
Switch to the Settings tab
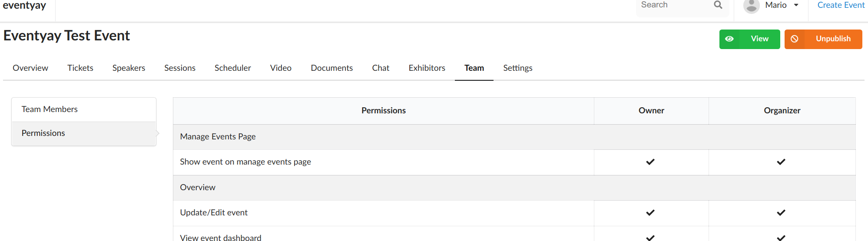[518, 68]
